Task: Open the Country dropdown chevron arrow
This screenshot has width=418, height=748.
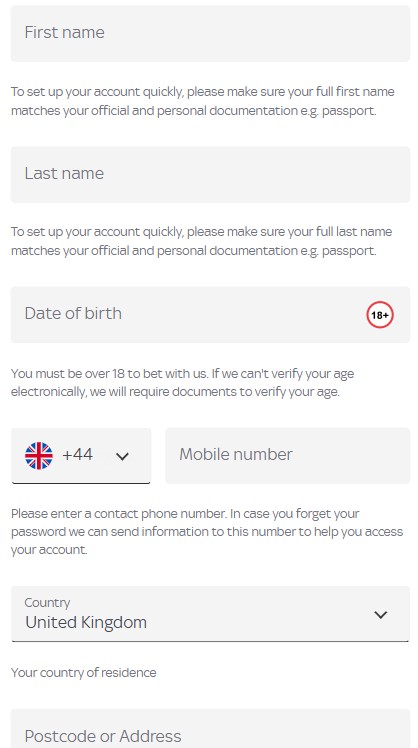Action: [x=380, y=614]
